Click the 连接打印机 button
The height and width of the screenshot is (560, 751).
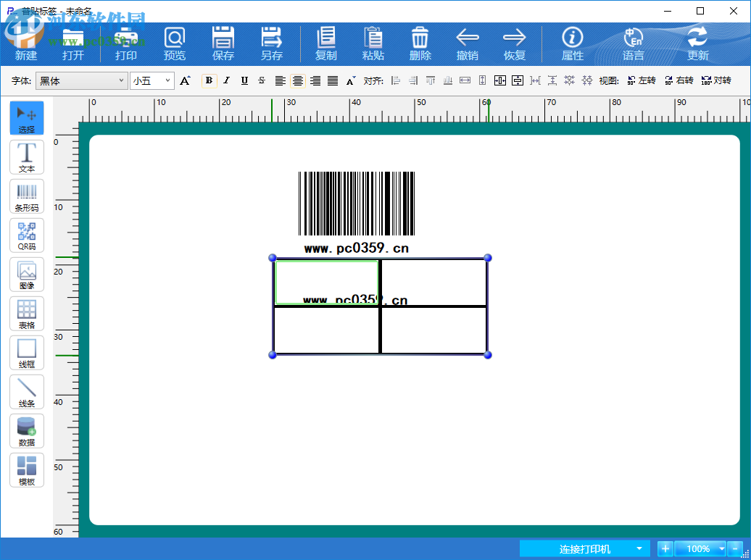pos(585,548)
